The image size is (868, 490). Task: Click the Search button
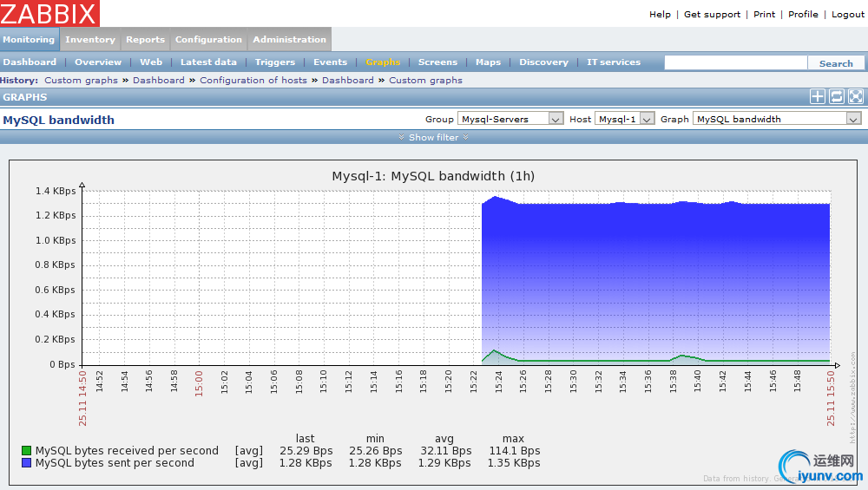tap(836, 63)
